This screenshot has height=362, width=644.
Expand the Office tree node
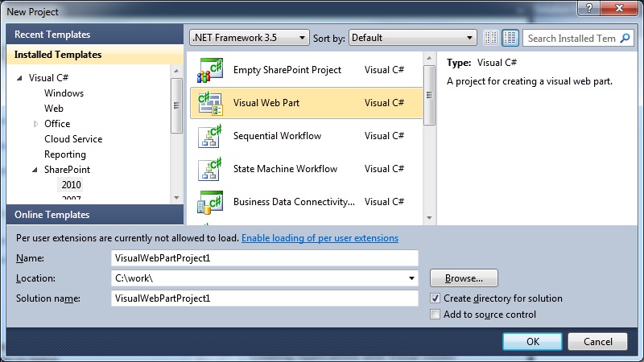35,124
